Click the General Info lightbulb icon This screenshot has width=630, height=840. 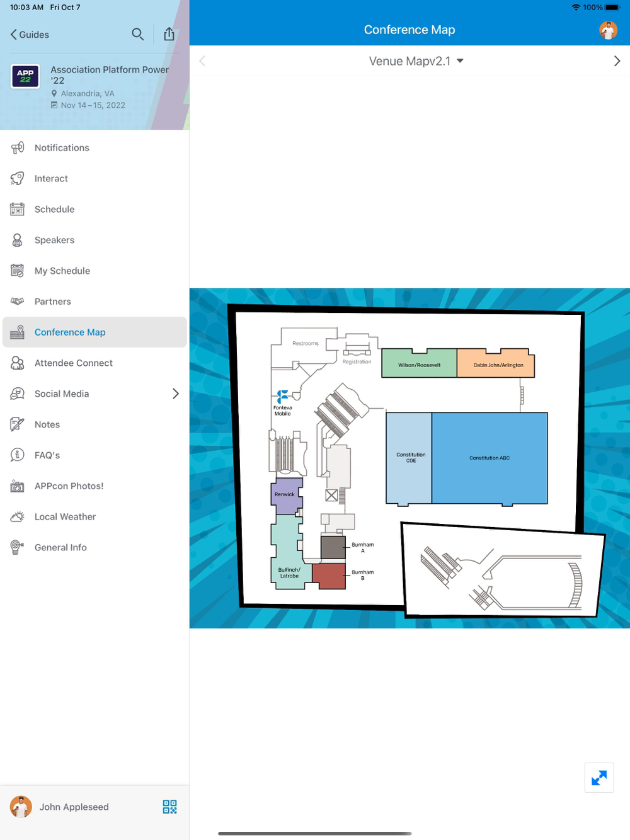click(x=17, y=547)
